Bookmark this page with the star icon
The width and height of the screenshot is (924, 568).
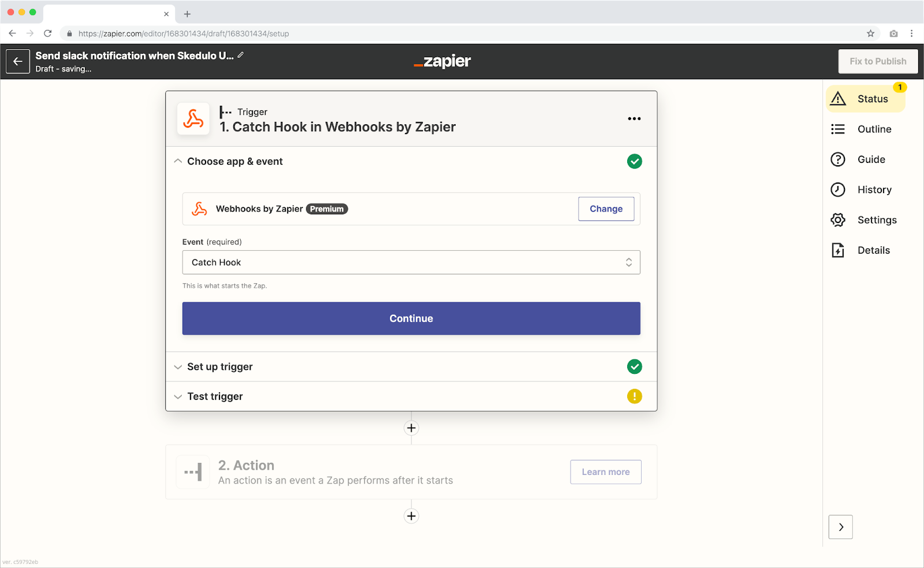click(871, 34)
